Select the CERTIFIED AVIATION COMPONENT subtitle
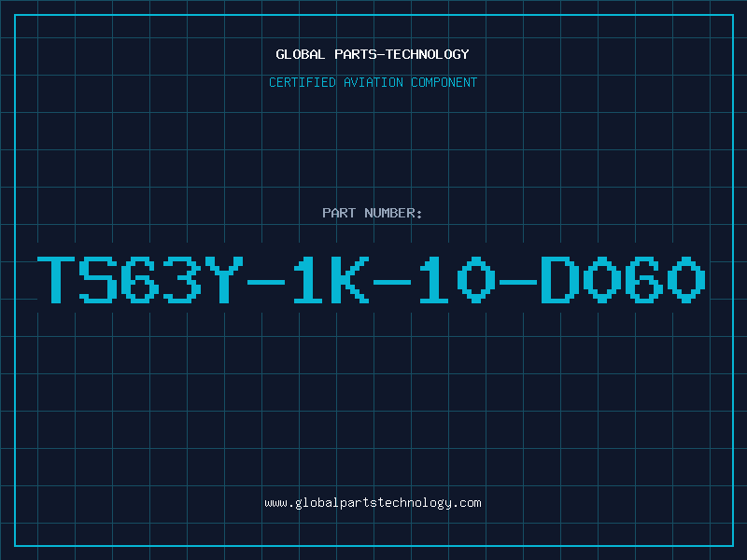Viewport: 747px width, 560px height. tap(373, 82)
